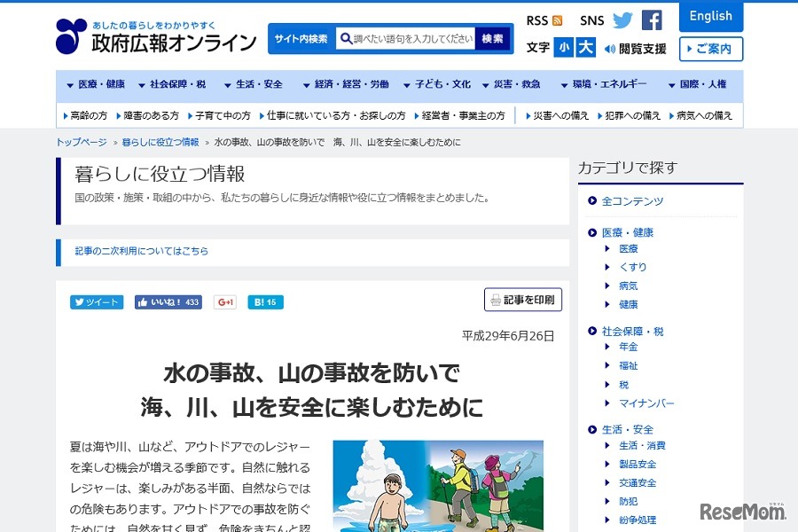Open the RSS feed icon
The height and width of the screenshot is (532, 798).
coord(558,21)
